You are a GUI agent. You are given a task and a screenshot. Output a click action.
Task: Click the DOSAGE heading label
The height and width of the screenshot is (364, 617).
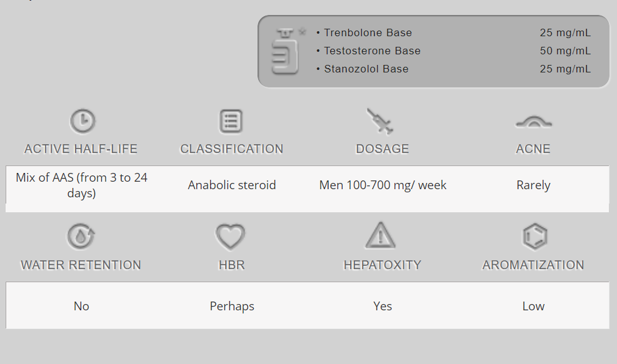[x=382, y=149]
